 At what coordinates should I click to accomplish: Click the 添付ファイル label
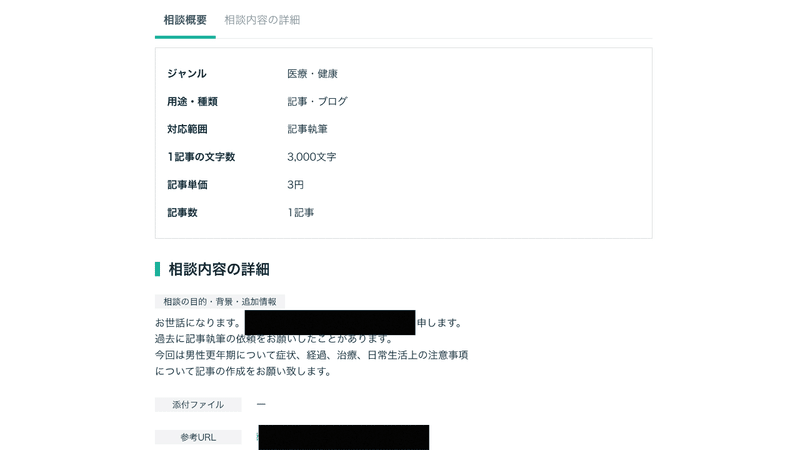click(198, 405)
